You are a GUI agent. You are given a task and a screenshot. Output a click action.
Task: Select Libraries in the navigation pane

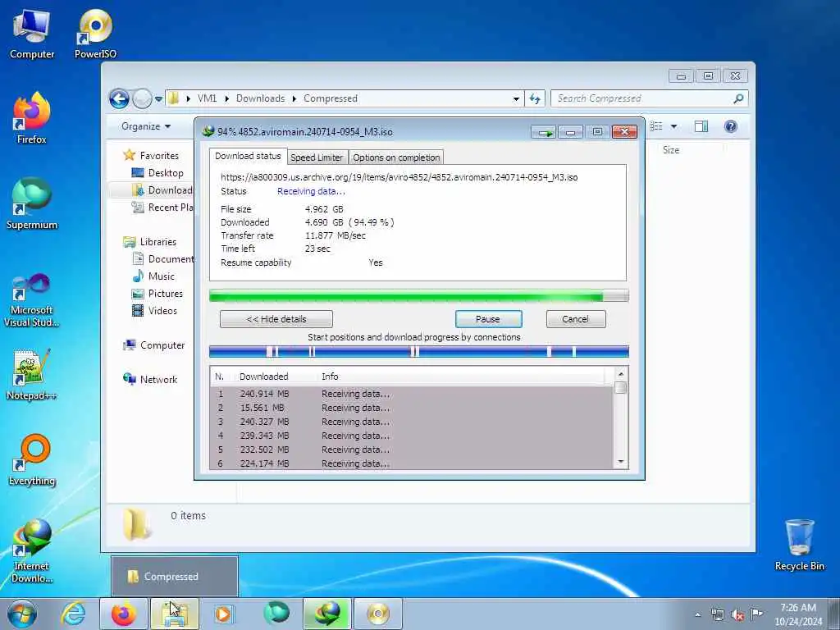pyautogui.click(x=158, y=242)
